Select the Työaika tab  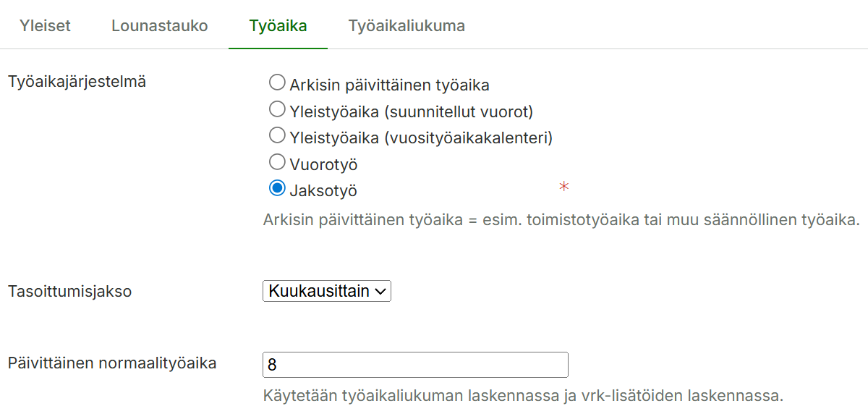point(278,26)
